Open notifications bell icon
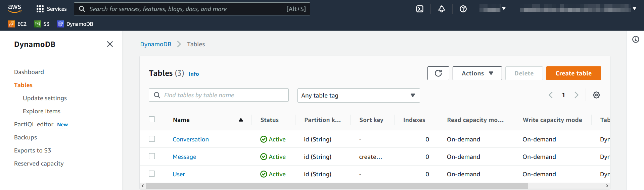This screenshot has height=190, width=644. pyautogui.click(x=442, y=9)
